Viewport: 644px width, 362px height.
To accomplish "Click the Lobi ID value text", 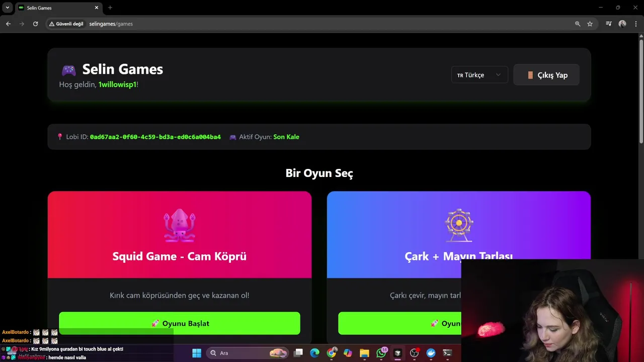I will (x=155, y=137).
